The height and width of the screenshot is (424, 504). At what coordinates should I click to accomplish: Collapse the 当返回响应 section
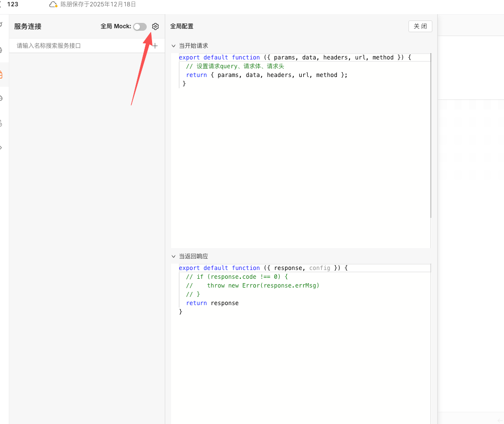174,256
